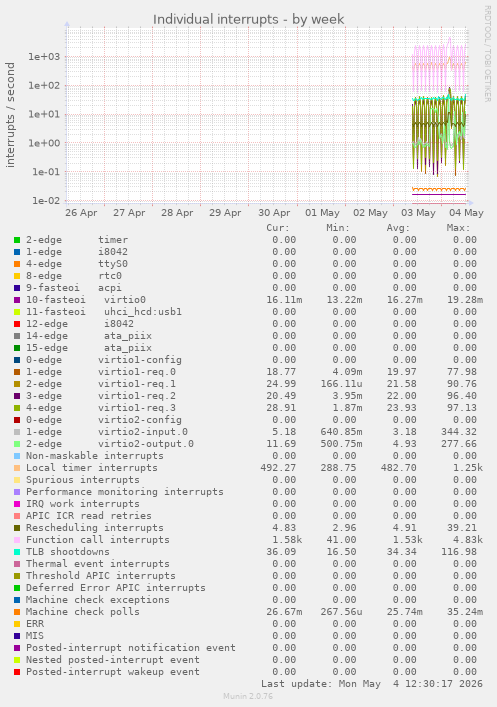
Task: Click the RRDTOOL / TOBI OETIKER watermark
Action: [x=488, y=54]
